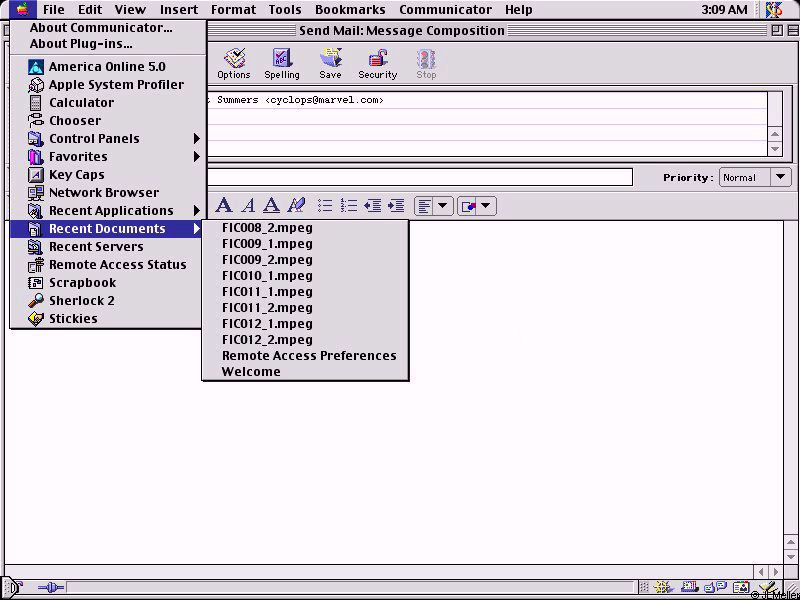This screenshot has height=600, width=800.
Task: Open Calculator from the Apple menu
Action: [108, 103]
